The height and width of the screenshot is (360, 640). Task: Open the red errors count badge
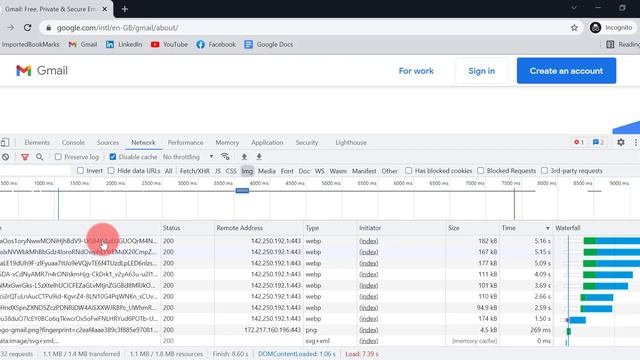tap(579, 142)
